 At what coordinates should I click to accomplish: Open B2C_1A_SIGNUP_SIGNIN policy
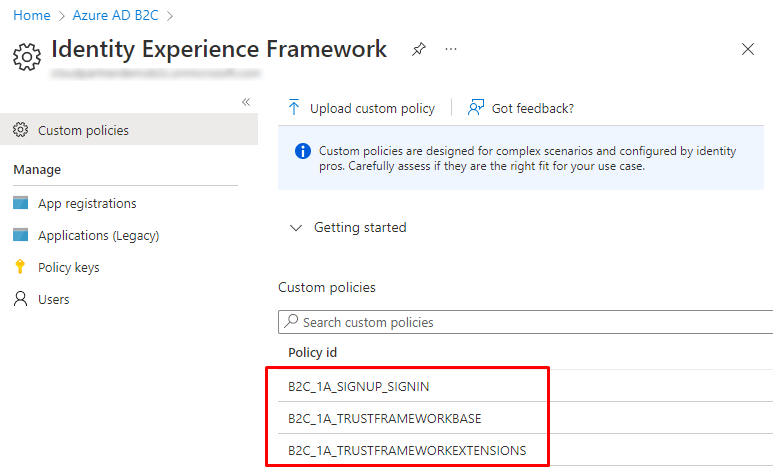coord(358,385)
